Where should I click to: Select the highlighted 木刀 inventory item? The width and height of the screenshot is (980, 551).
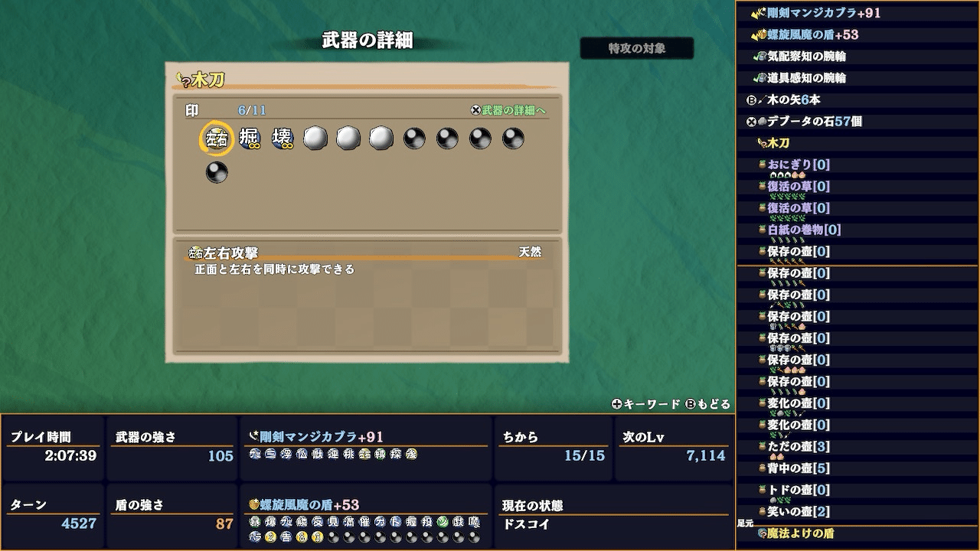(x=773, y=143)
